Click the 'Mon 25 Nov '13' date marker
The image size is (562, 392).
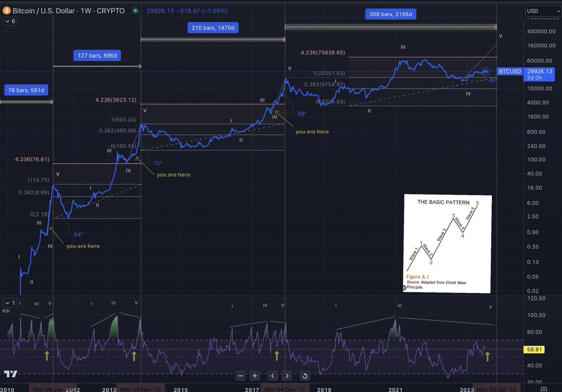click(x=140, y=389)
